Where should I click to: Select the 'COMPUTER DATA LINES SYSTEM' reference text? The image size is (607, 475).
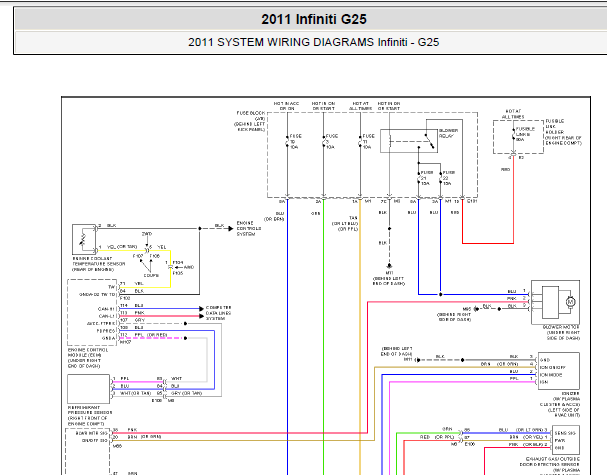219,313
